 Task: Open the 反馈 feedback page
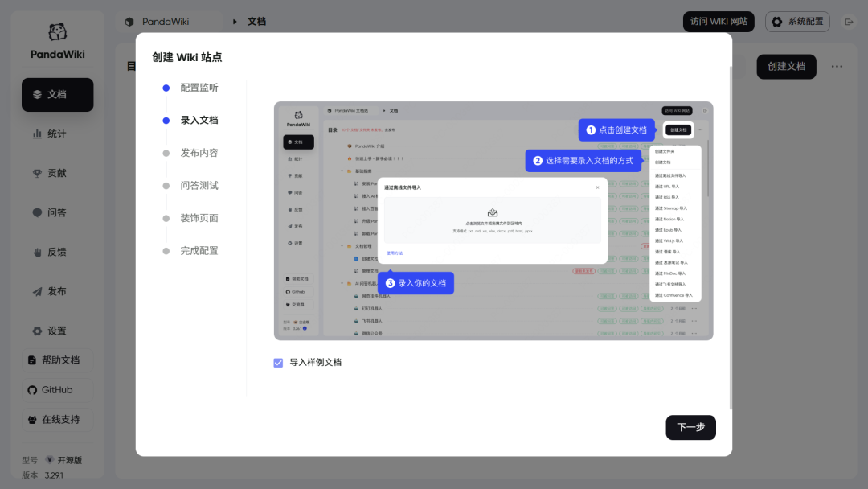coord(58,252)
